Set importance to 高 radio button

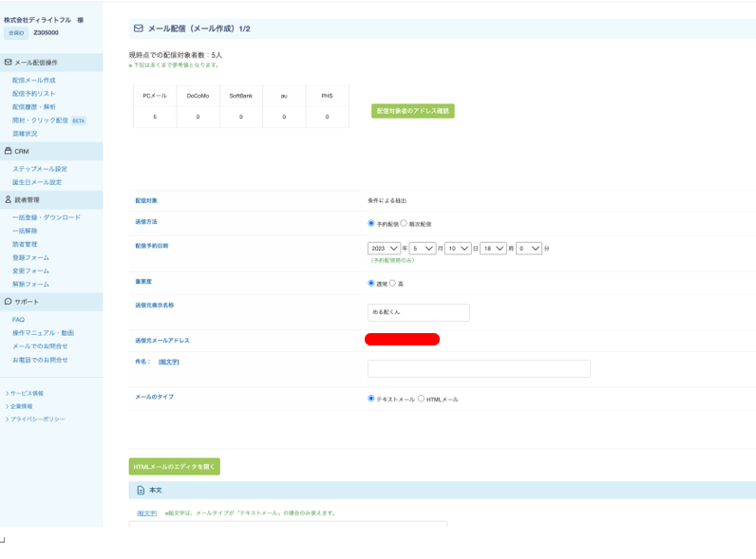click(x=393, y=283)
